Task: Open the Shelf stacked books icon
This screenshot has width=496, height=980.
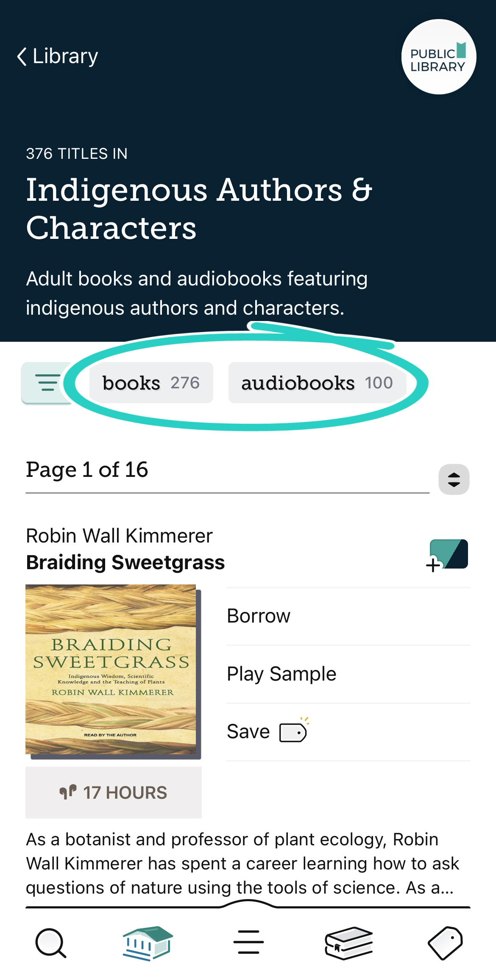Action: coord(348,943)
